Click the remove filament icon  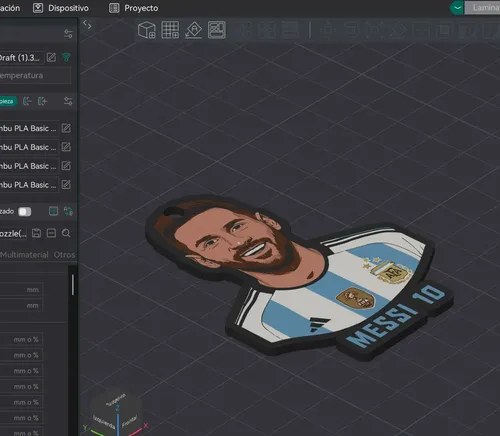(27, 101)
